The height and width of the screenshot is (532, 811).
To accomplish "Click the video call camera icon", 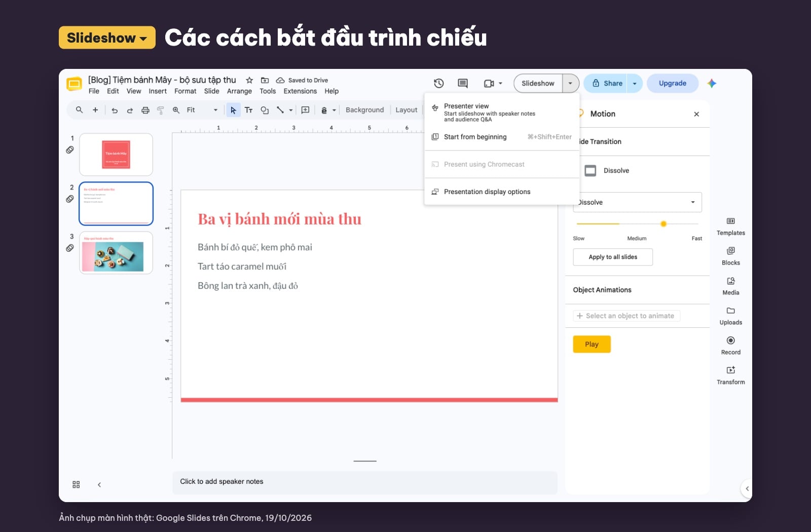I will [x=489, y=84].
